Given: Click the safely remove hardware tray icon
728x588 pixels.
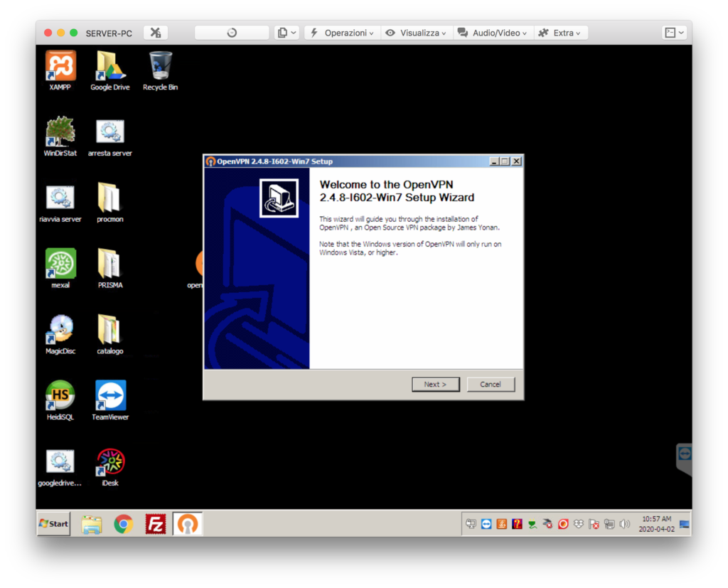Looking at the screenshot, I should (547, 525).
